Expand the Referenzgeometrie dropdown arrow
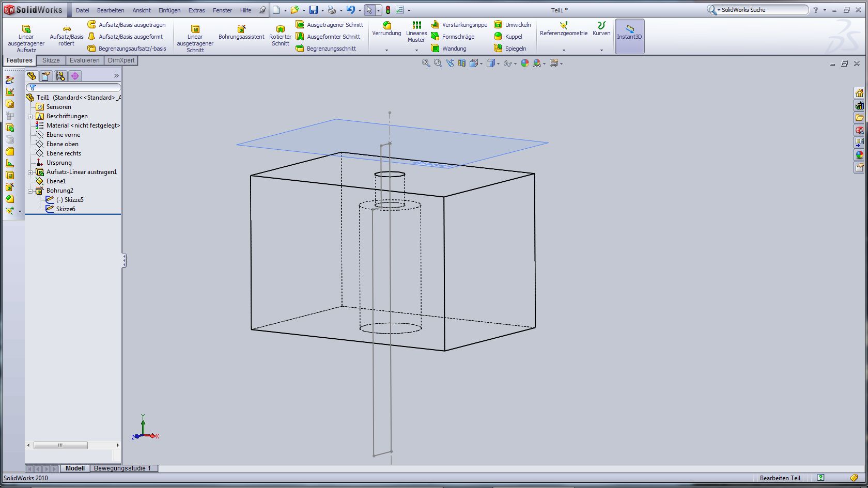This screenshot has height=488, width=868. point(564,50)
